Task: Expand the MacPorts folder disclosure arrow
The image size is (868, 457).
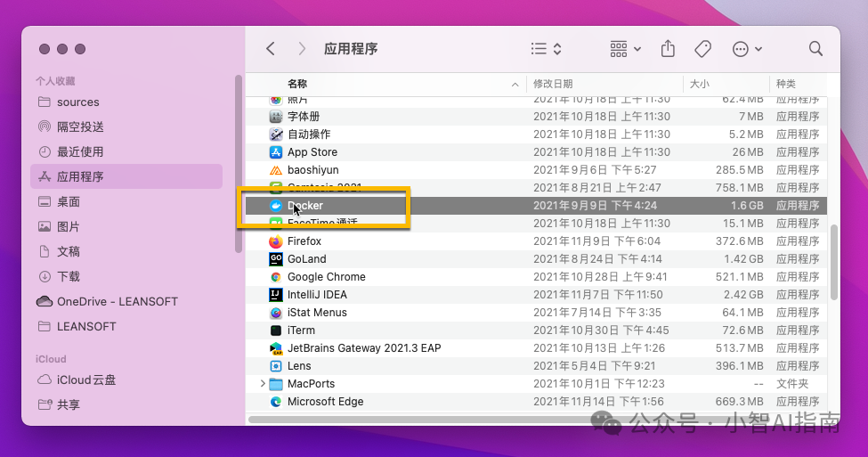Action: (x=263, y=383)
